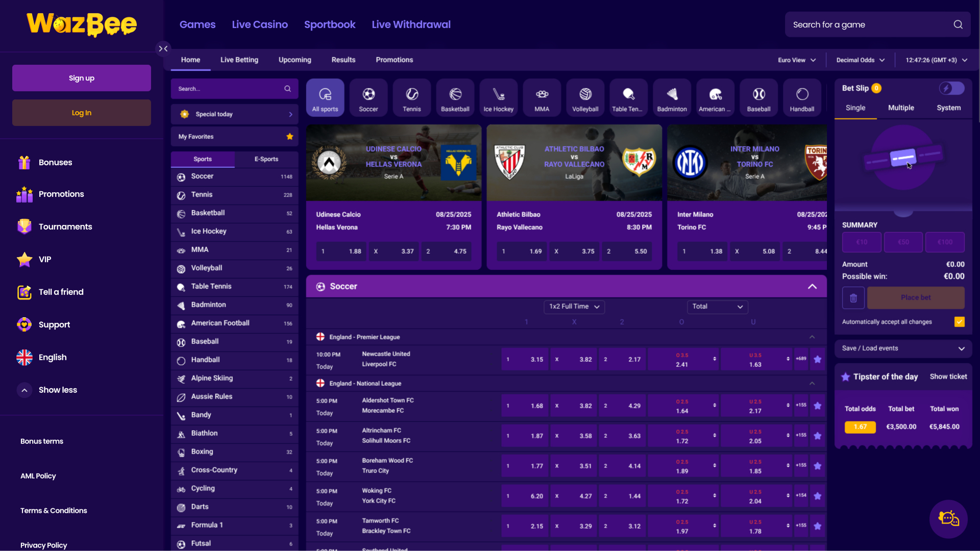980x551 pixels.
Task: Clear bet slip with the trash icon
Action: [853, 297]
